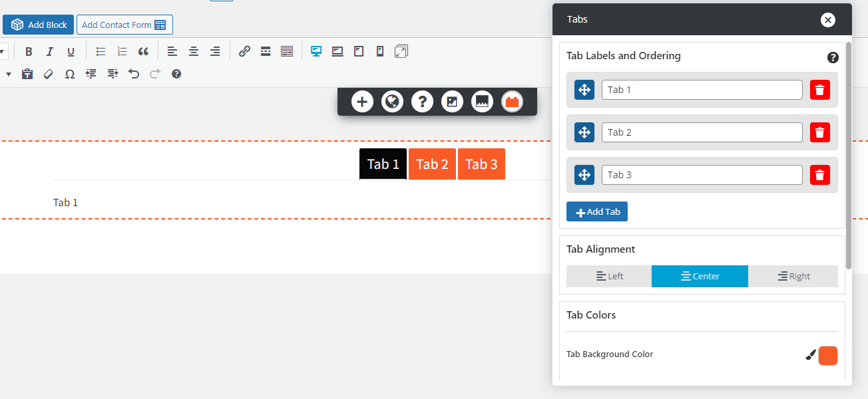
Task: Click the plus icon in floating toolbar
Action: (362, 102)
